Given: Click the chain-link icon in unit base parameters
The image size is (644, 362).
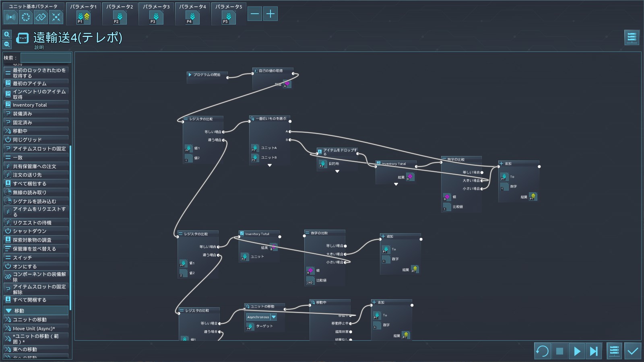Looking at the screenshot, I should click(41, 17).
